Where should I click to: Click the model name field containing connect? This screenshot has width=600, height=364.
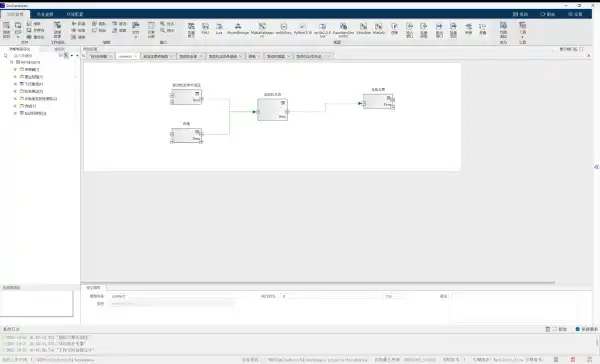[172, 296]
